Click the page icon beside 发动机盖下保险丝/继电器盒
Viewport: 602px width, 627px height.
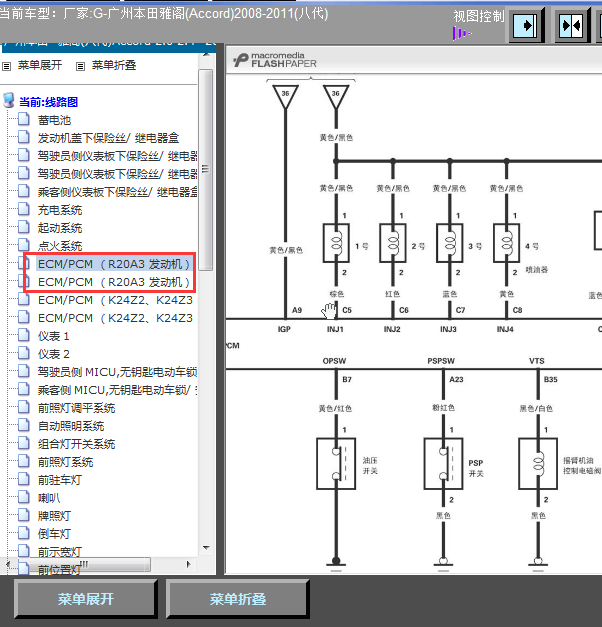coord(24,137)
